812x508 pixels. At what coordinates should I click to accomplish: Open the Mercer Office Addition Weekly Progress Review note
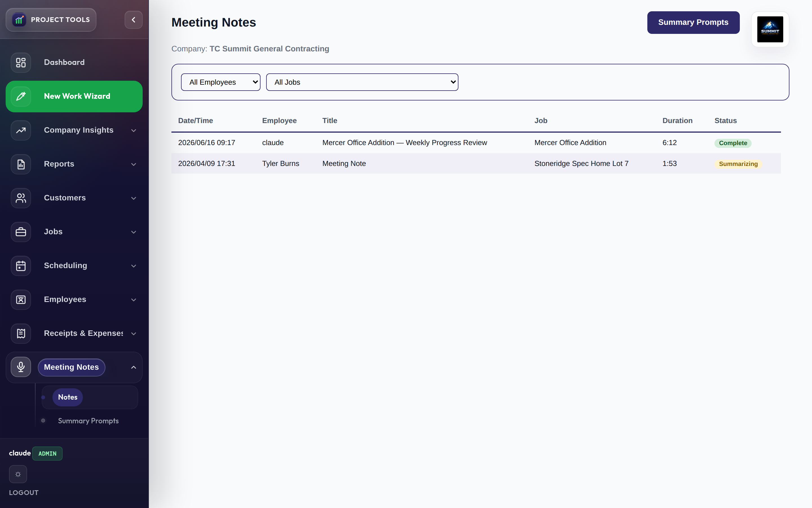point(404,143)
